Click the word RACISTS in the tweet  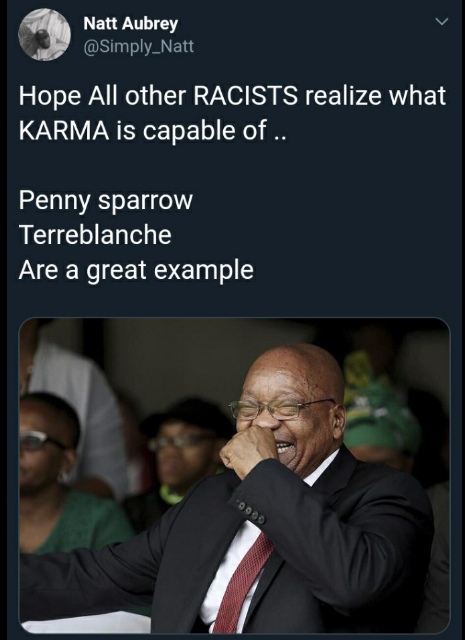click(x=245, y=96)
